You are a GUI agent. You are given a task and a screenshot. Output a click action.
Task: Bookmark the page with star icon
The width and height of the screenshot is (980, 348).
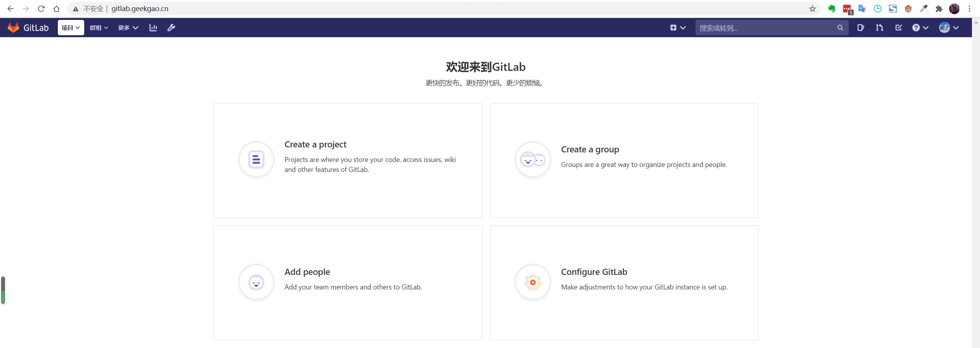click(x=812, y=8)
